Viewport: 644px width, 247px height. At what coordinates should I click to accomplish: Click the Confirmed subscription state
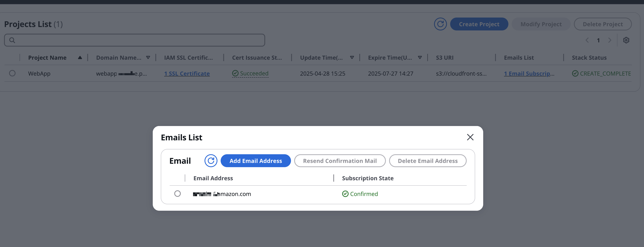point(360,194)
